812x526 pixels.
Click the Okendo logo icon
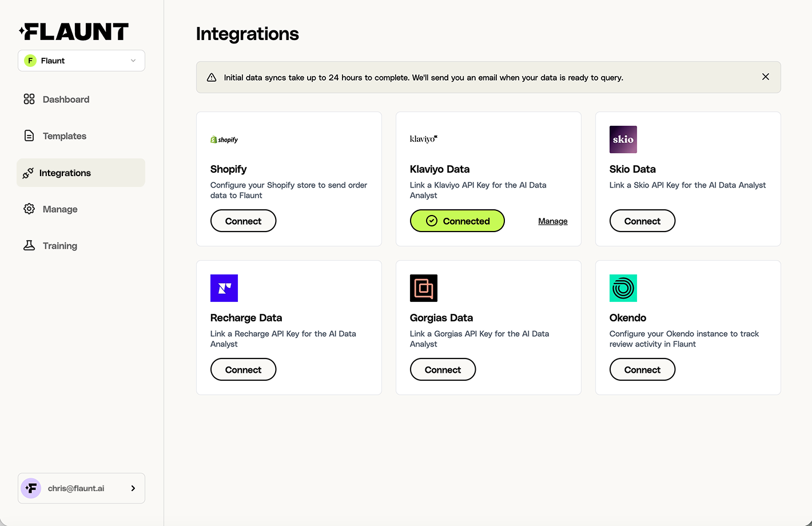click(x=623, y=288)
